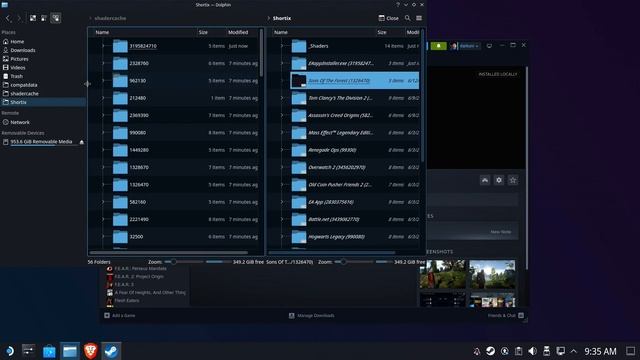Open volume control in system tray
640x360 pixels.
(532, 351)
